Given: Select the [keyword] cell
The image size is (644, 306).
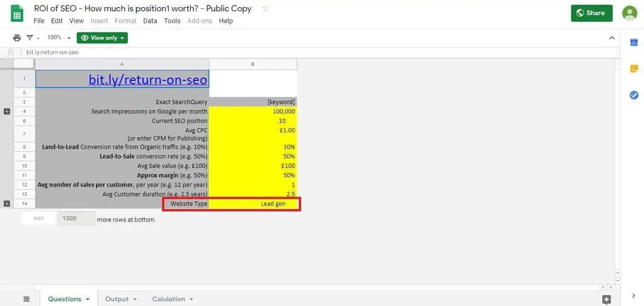Looking at the screenshot, I should (253, 102).
